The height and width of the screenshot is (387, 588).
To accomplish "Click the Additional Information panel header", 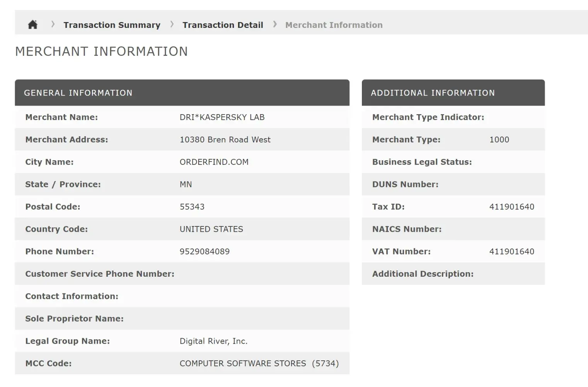I will (433, 93).
